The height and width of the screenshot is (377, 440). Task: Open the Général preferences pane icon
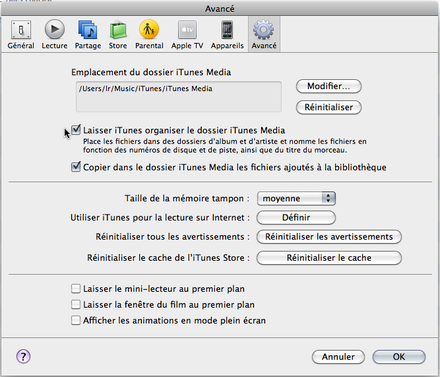tap(21, 30)
